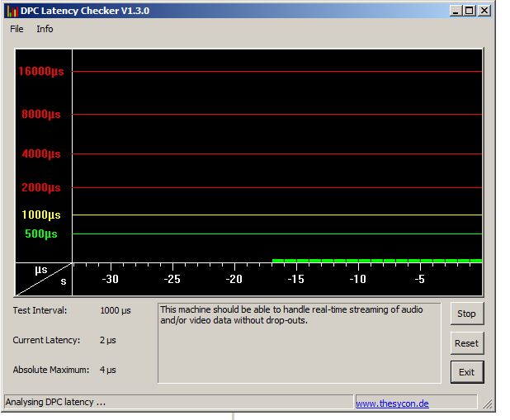This screenshot has width=510, height=420.
Task: Click the 8000µs axis label
Action: [41, 114]
